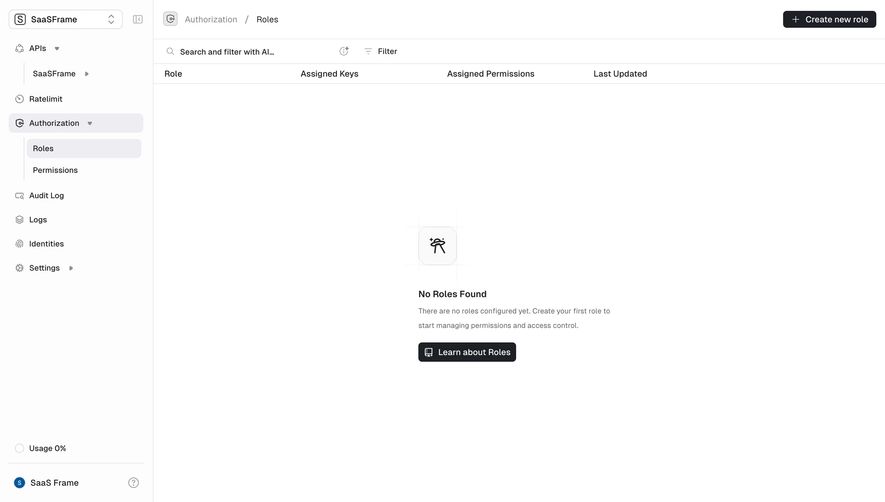885x502 pixels.
Task: Click the Create new role button
Action: (829, 19)
